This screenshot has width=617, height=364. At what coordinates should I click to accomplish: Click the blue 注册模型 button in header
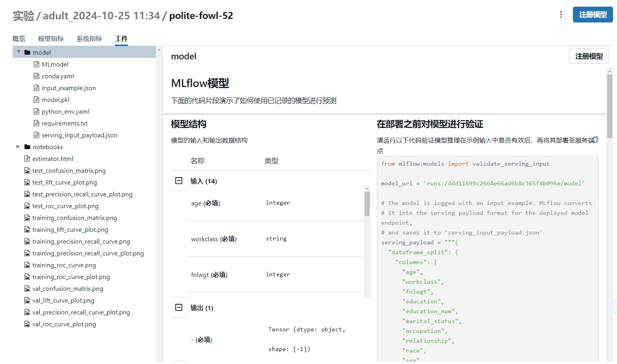(x=593, y=15)
